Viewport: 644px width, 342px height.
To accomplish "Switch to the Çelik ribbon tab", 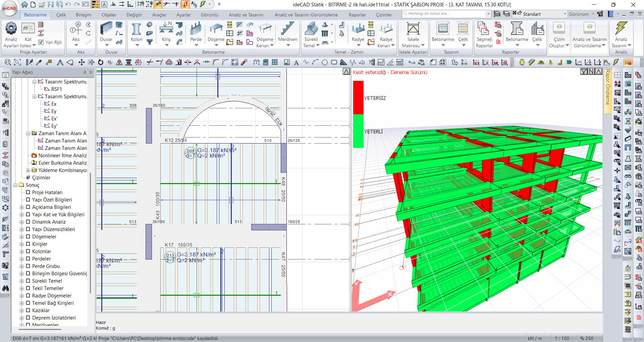I will tap(61, 15).
